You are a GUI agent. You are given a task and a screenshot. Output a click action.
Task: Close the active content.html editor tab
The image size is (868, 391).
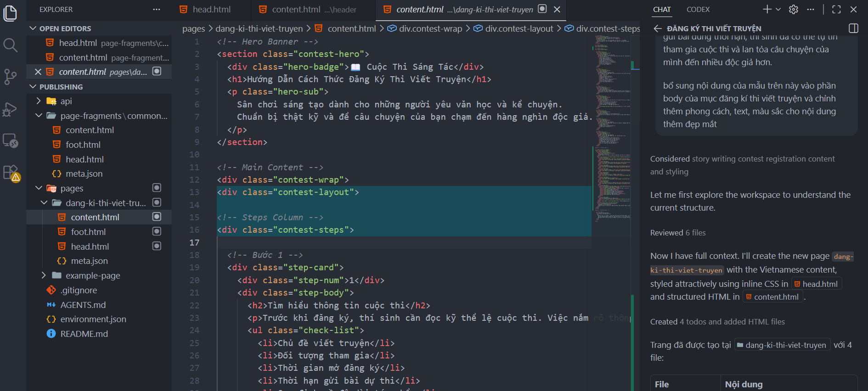pos(557,9)
